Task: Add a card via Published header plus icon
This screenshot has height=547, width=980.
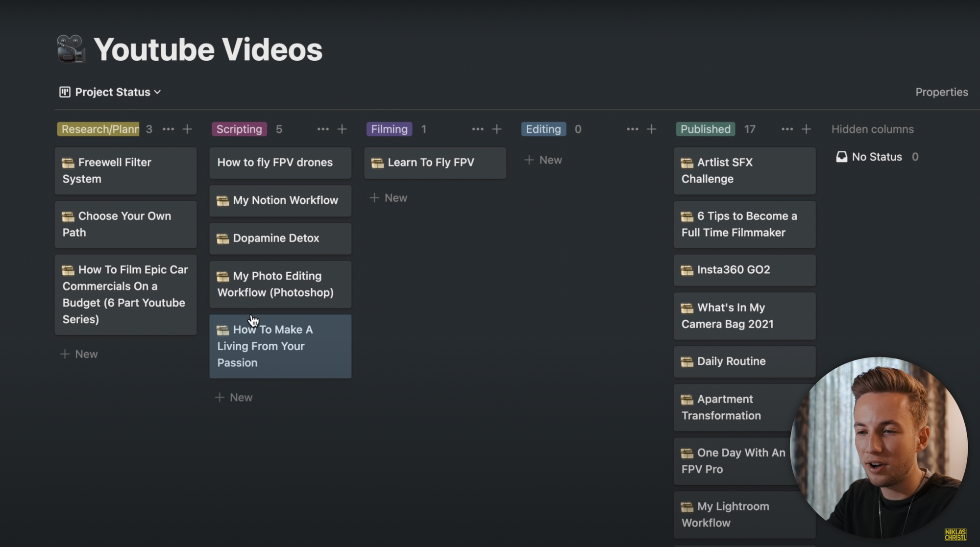Action: click(806, 129)
